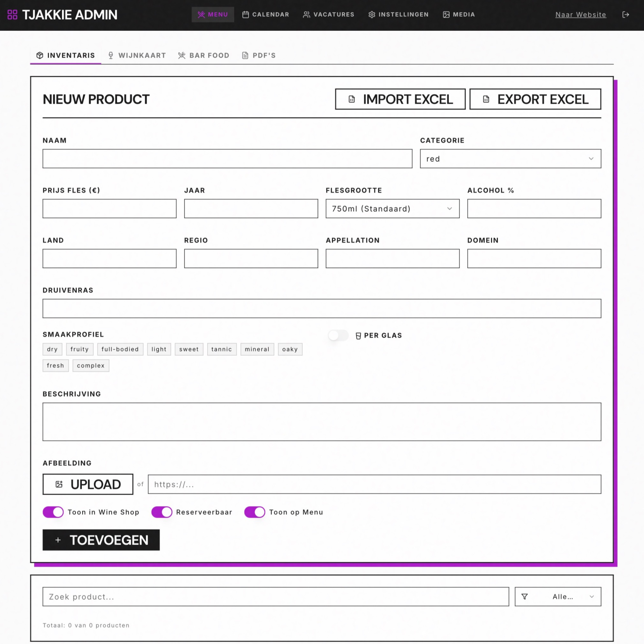Viewport: 644px width, 644px height.
Task: Focus the Alcohol % input field
Action: coord(534,209)
